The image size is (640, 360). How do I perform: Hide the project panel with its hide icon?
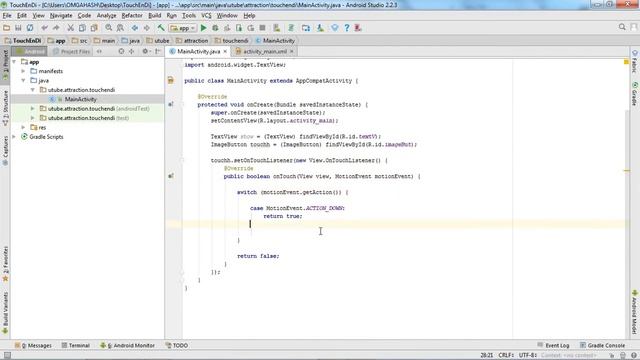158,51
